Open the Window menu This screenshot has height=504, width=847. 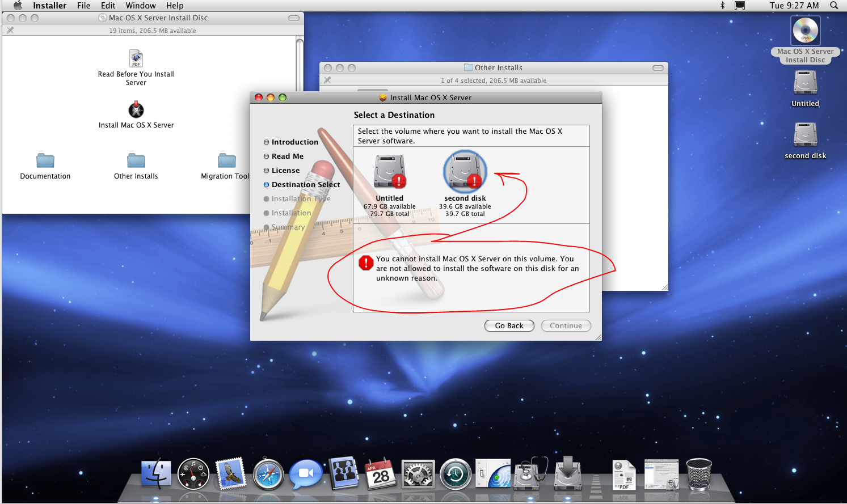[141, 6]
